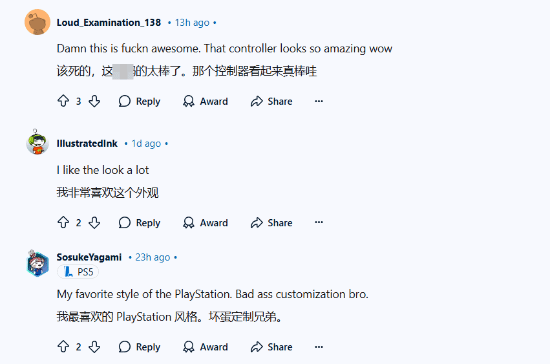550x364 pixels.
Task: Share IllustratedInk's comment
Action: pyautogui.click(x=271, y=223)
